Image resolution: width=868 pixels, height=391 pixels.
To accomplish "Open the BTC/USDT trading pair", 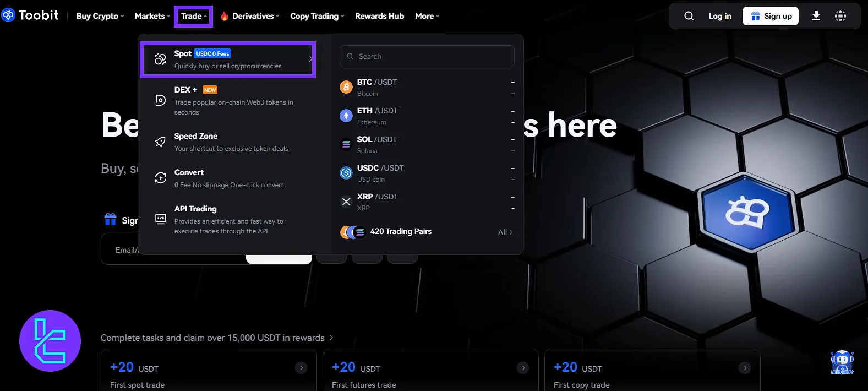I will 427,88.
